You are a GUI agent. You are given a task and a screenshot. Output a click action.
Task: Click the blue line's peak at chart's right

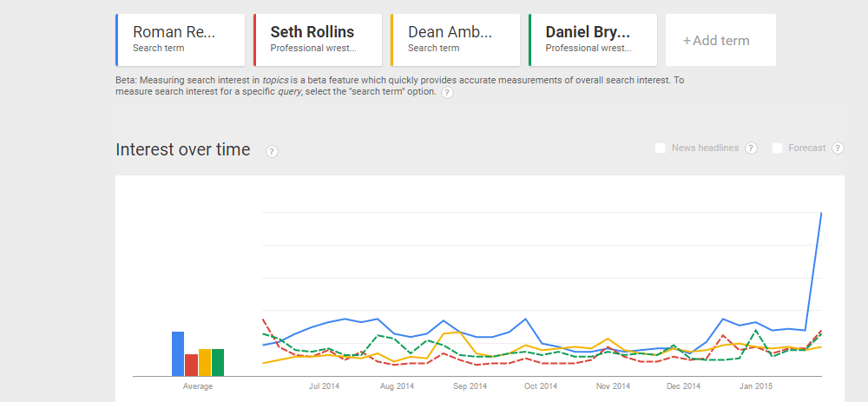click(x=821, y=213)
